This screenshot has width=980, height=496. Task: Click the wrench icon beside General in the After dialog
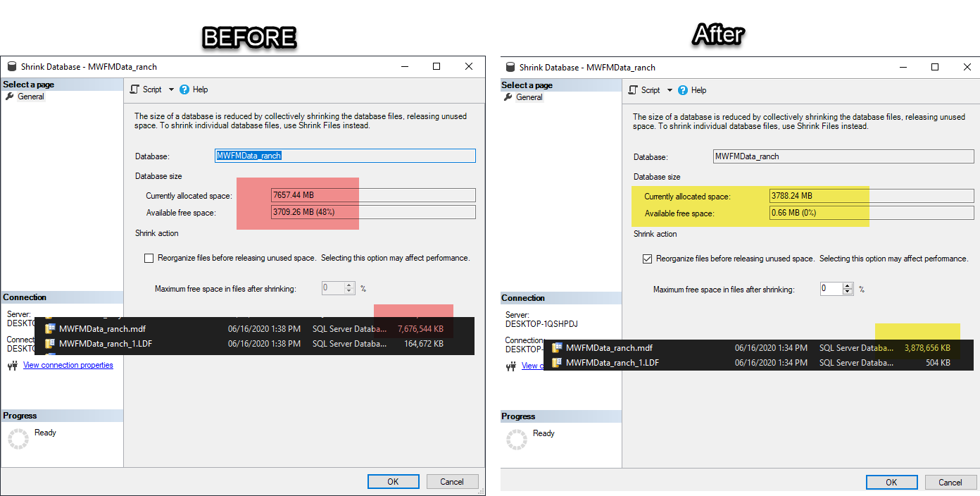(x=508, y=97)
